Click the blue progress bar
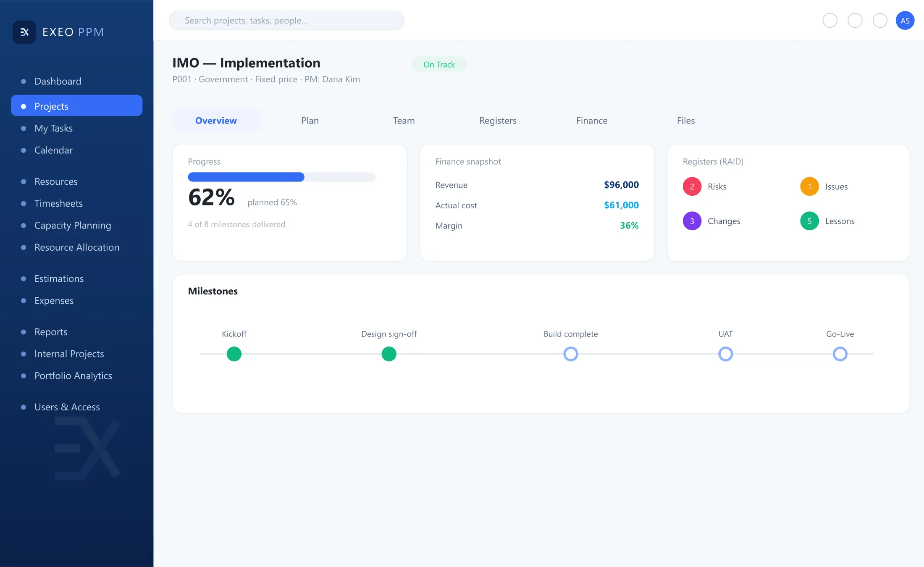 [x=246, y=177]
